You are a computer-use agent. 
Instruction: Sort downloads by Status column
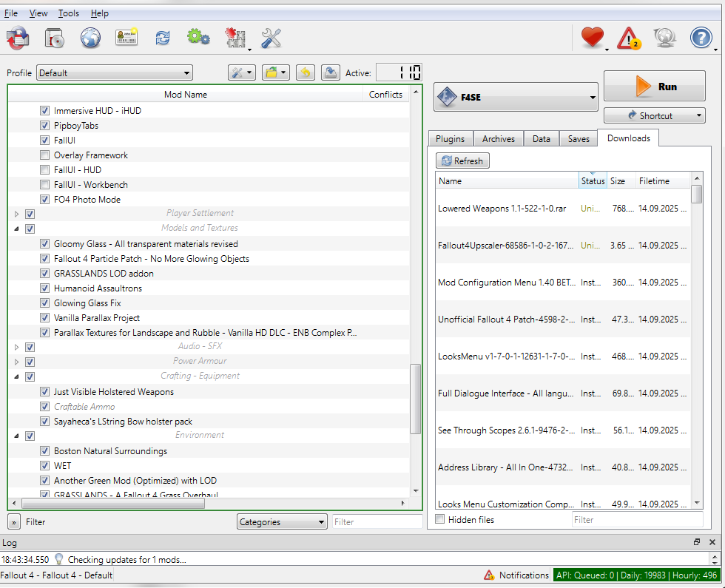click(x=593, y=180)
